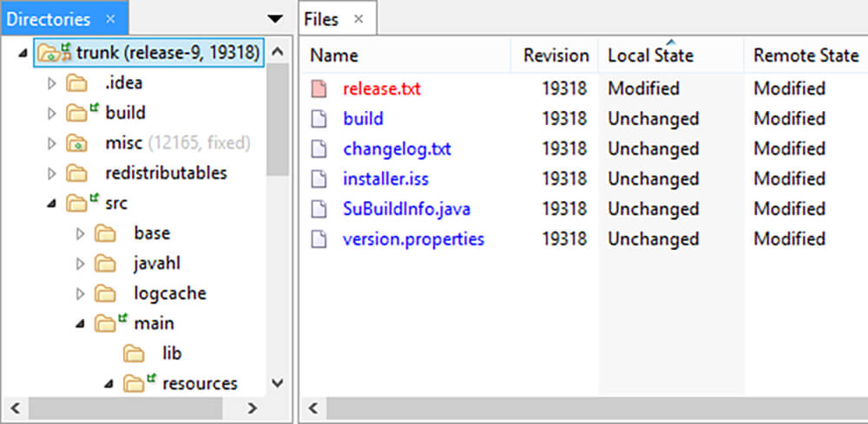
Task: Select the release.txt file
Action: [x=381, y=88]
